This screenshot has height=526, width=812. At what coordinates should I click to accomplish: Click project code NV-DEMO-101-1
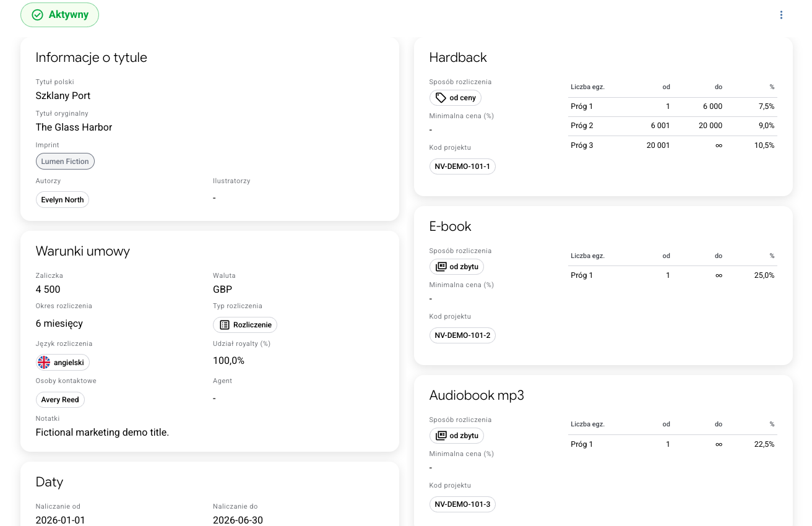click(x=462, y=166)
